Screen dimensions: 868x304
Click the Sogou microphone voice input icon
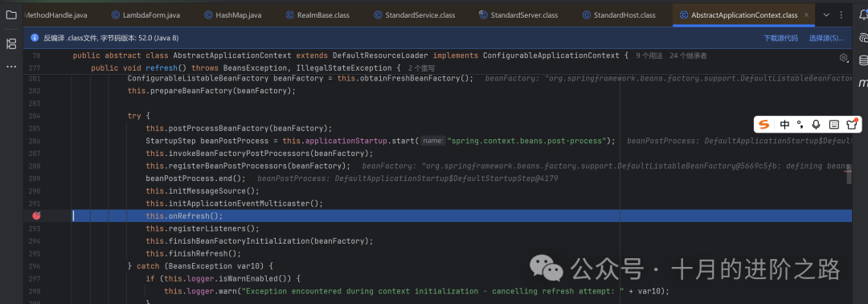coord(816,125)
